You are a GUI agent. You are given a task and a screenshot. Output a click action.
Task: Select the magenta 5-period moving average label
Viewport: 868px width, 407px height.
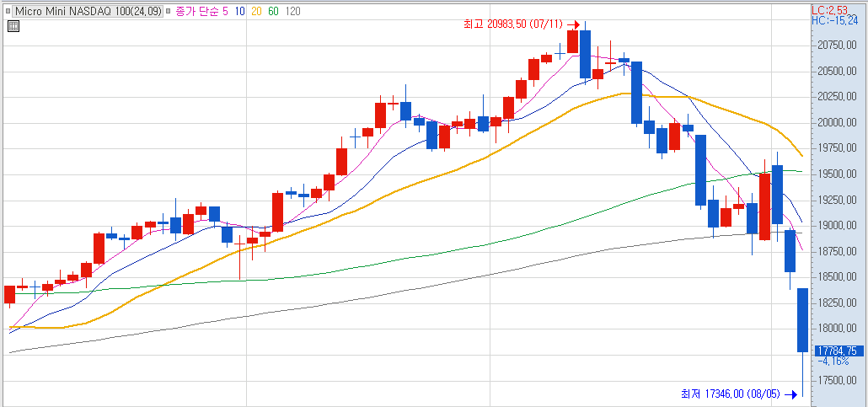225,11
